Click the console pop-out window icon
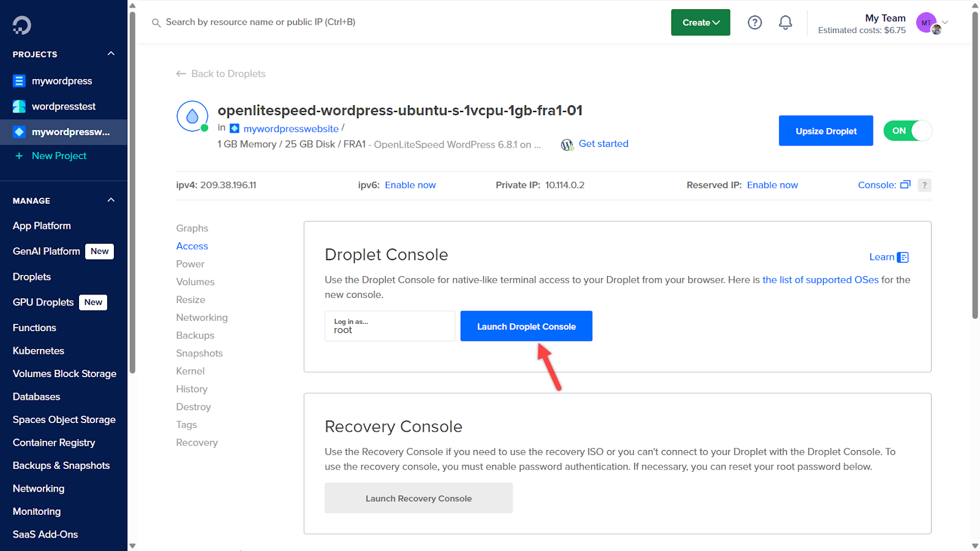The image size is (980, 551). point(905,184)
